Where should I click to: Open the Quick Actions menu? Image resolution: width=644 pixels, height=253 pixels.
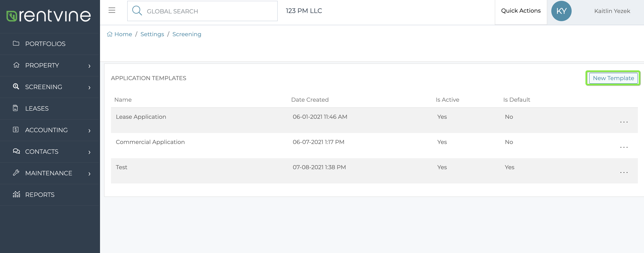[521, 11]
